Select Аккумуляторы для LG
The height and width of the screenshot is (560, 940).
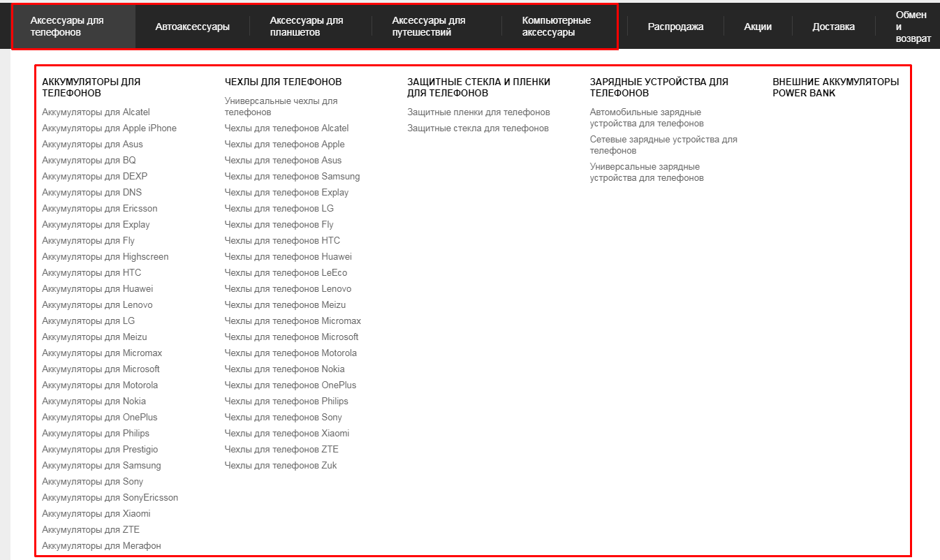(88, 320)
